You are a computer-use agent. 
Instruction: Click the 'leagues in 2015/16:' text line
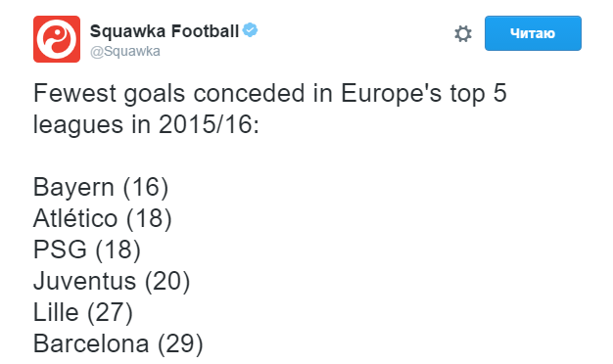click(x=146, y=125)
